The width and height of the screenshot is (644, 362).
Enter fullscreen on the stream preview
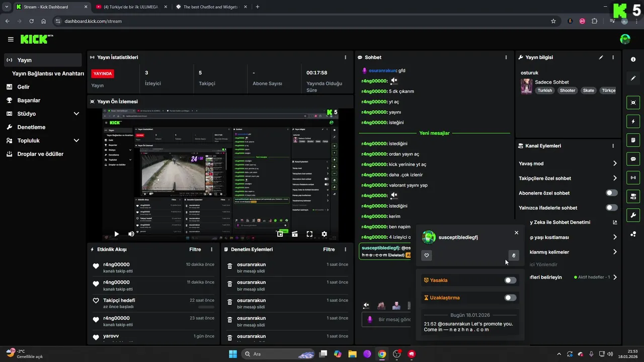[x=309, y=234]
